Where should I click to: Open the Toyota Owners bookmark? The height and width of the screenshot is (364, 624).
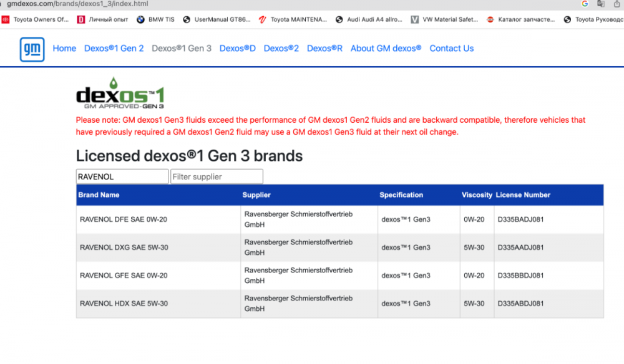[36, 19]
